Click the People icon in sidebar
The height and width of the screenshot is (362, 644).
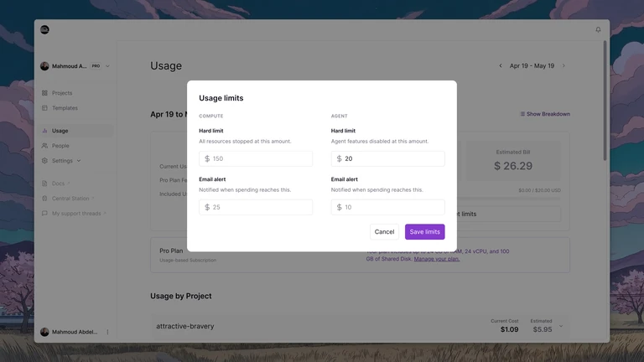44,146
